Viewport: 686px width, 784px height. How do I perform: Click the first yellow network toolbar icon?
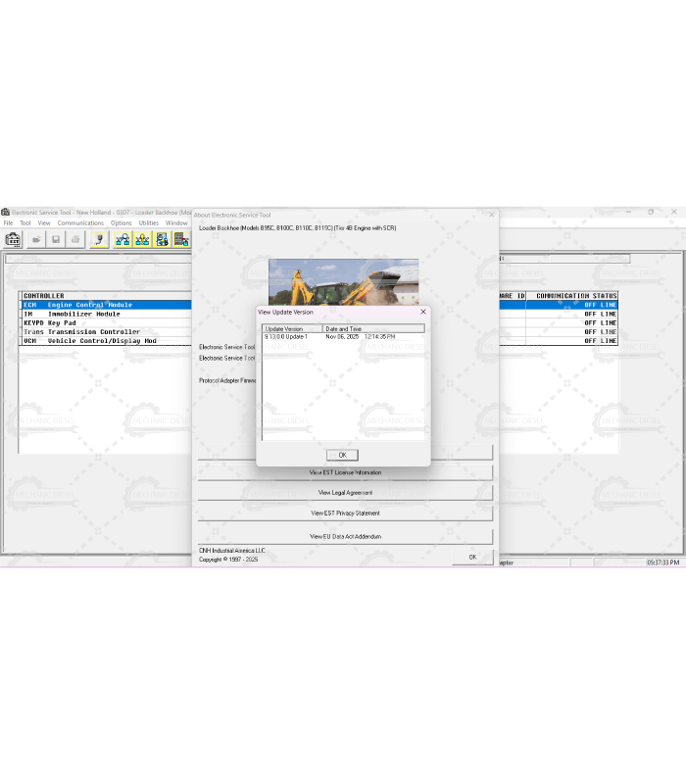(122, 239)
